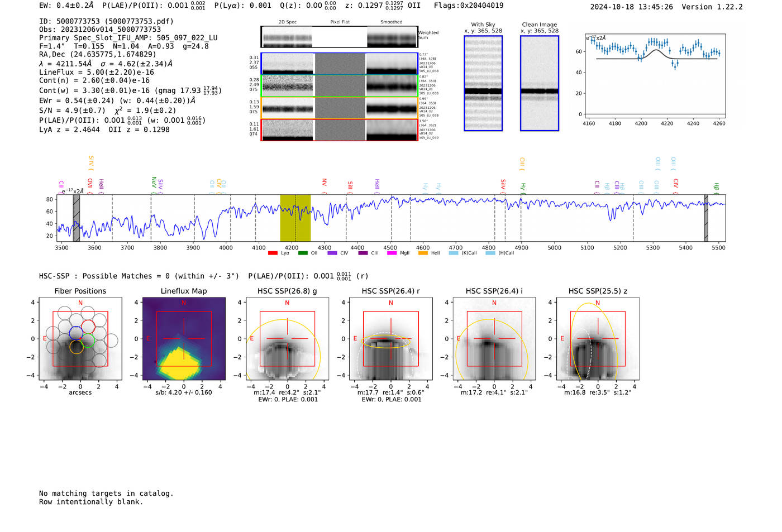The image size is (782, 532).
Task: Open the Lineflux Map image
Action: [184, 339]
